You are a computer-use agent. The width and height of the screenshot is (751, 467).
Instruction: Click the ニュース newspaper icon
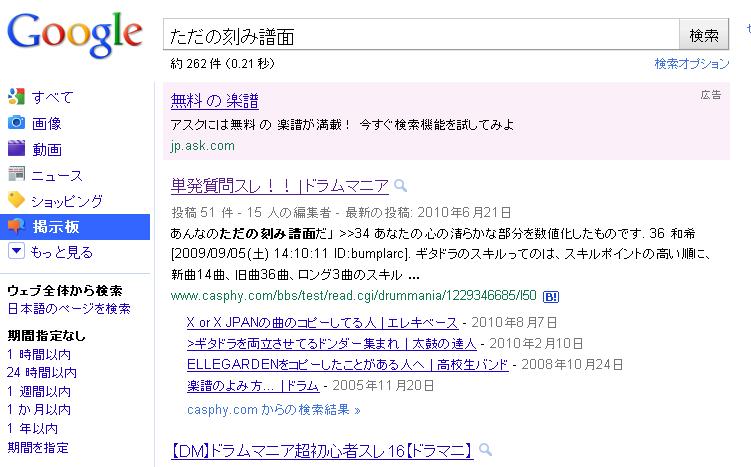tap(16, 175)
